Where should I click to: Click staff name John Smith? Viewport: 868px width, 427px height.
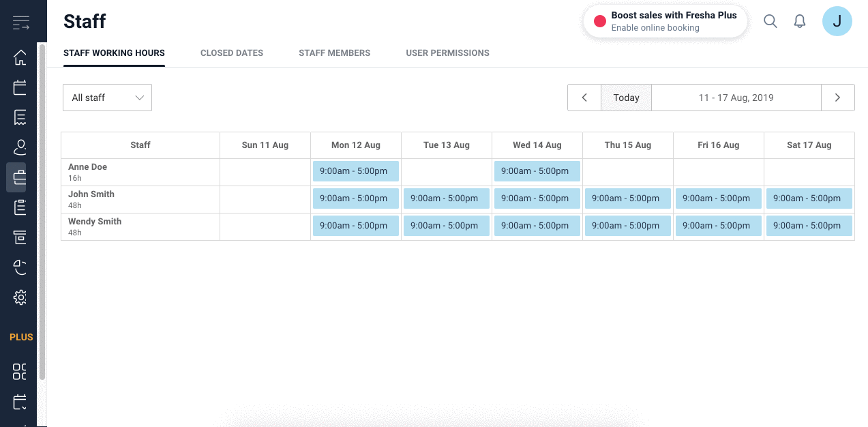click(x=91, y=194)
